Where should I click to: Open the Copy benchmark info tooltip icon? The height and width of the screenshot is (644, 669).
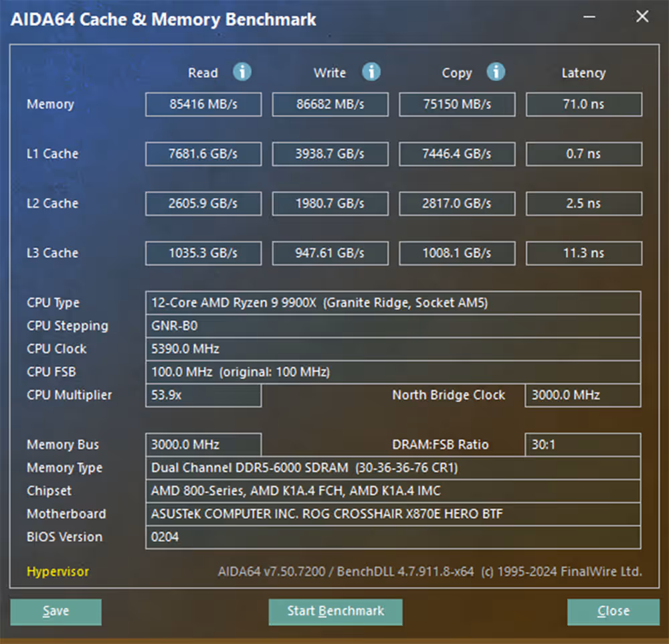496,72
